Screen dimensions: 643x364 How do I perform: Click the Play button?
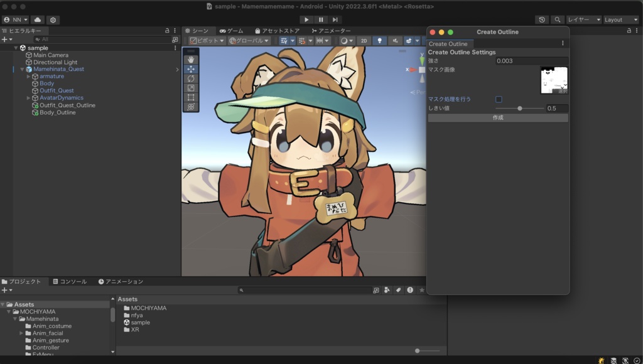(x=306, y=20)
